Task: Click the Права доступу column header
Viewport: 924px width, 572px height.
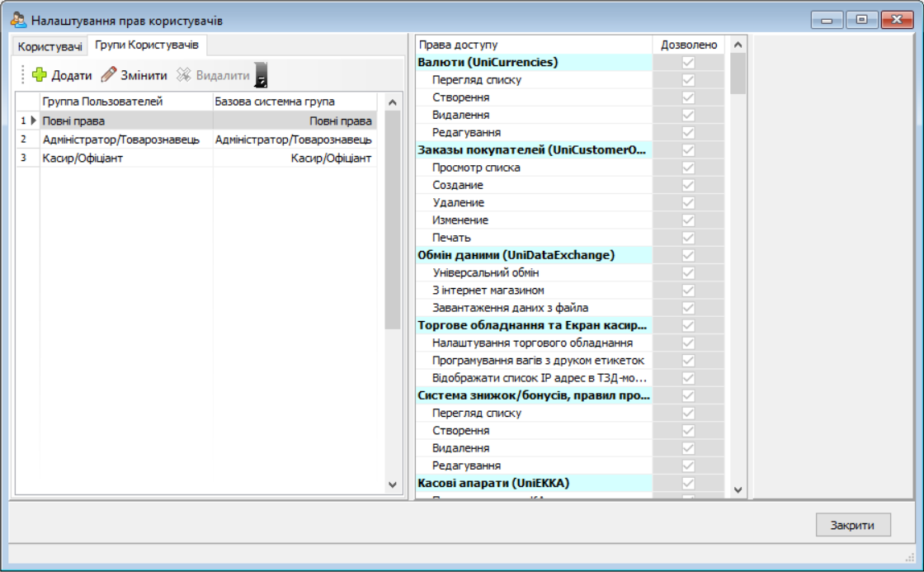Action: (534, 45)
